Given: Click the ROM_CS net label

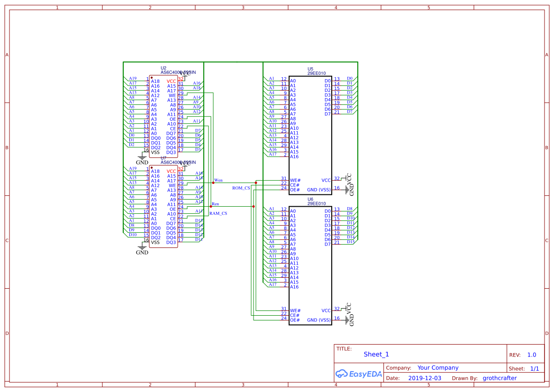Looking at the screenshot, I should click(x=241, y=187).
